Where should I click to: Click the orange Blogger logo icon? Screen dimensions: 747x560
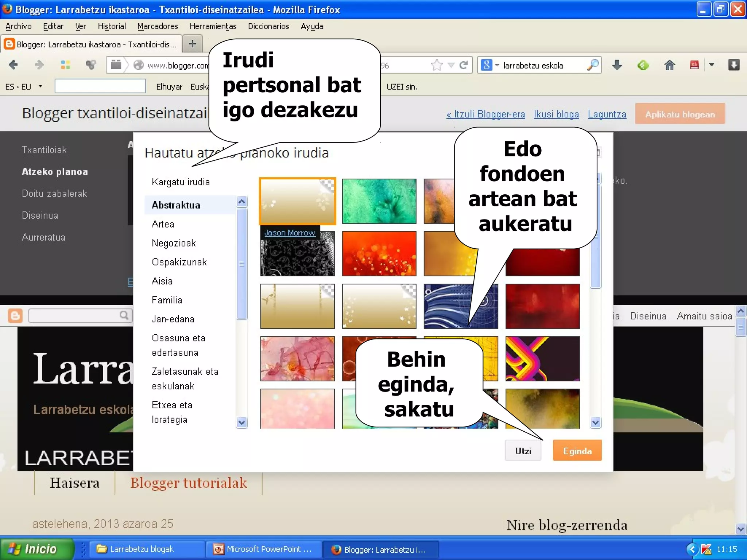(x=15, y=316)
